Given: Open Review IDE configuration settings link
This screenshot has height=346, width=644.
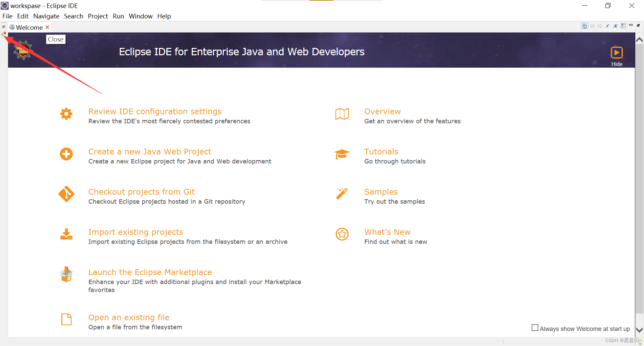Looking at the screenshot, I should pyautogui.click(x=155, y=112).
